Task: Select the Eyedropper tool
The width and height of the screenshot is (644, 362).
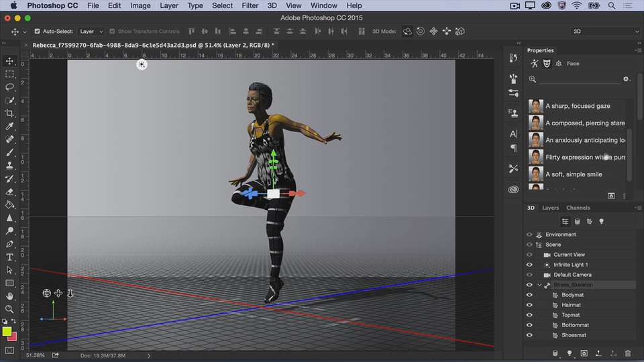Action: tap(9, 127)
